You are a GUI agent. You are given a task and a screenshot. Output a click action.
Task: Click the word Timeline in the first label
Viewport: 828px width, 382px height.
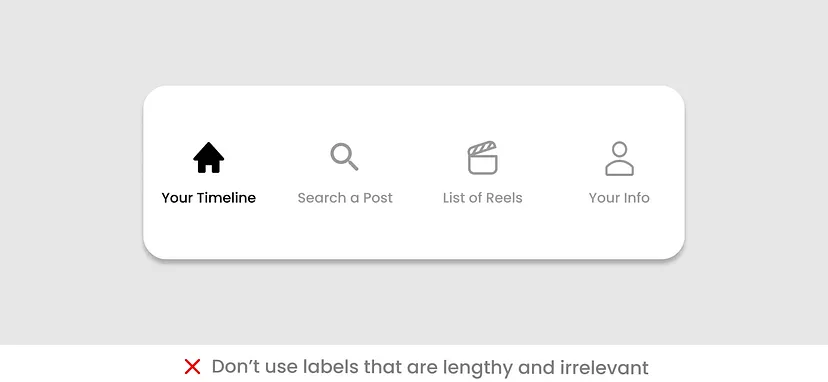[x=226, y=198]
